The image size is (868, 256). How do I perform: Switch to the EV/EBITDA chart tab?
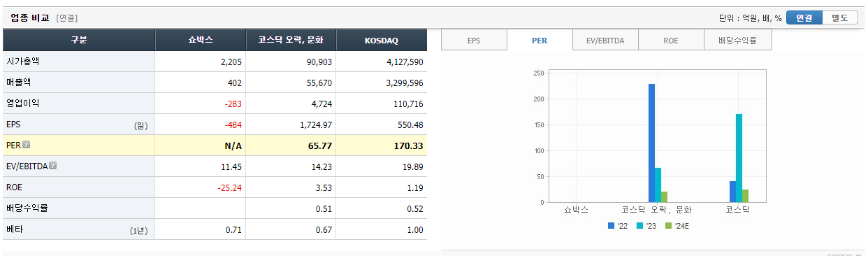click(x=605, y=41)
